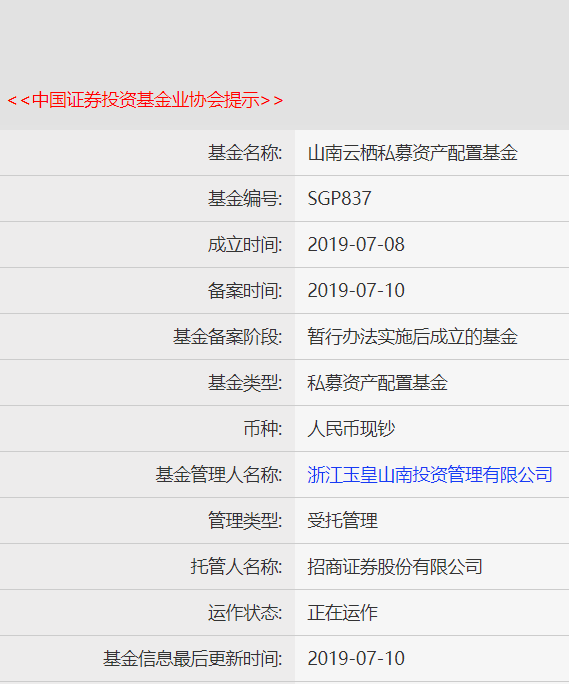
Task: Click the 基金名称 label
Action: 245,153
